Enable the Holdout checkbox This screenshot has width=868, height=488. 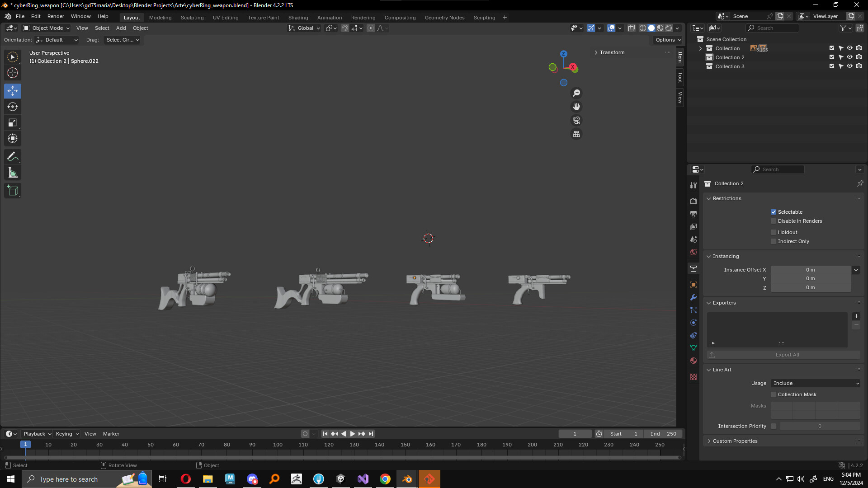pos(774,232)
